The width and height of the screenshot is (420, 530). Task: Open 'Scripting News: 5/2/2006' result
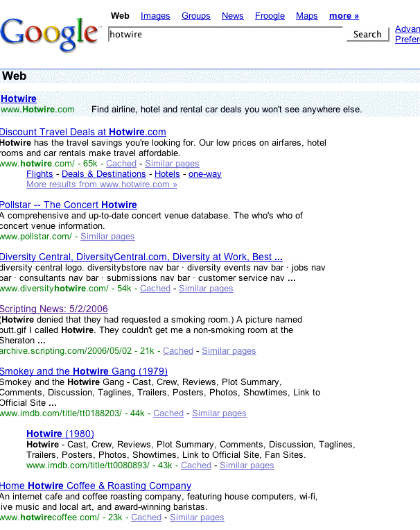54,309
